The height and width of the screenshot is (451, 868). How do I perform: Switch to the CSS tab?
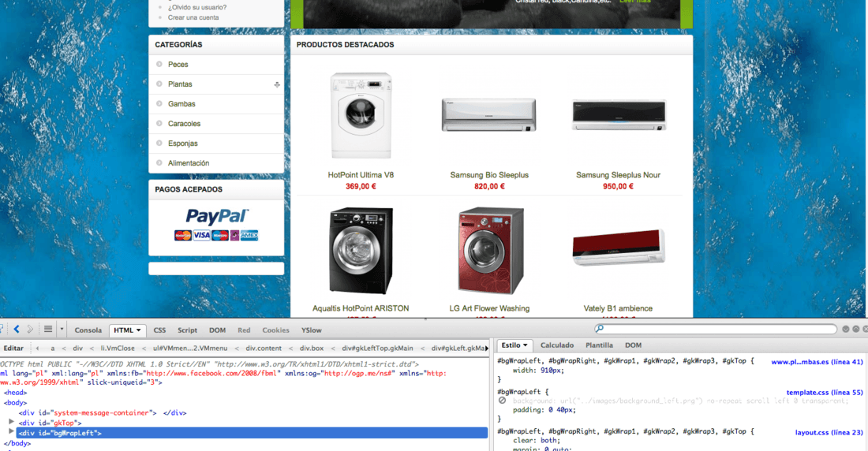pyautogui.click(x=159, y=330)
